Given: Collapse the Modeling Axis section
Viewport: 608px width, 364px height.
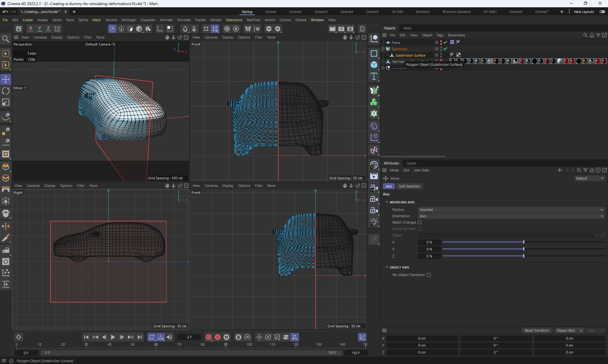Looking at the screenshot, I should point(387,202).
